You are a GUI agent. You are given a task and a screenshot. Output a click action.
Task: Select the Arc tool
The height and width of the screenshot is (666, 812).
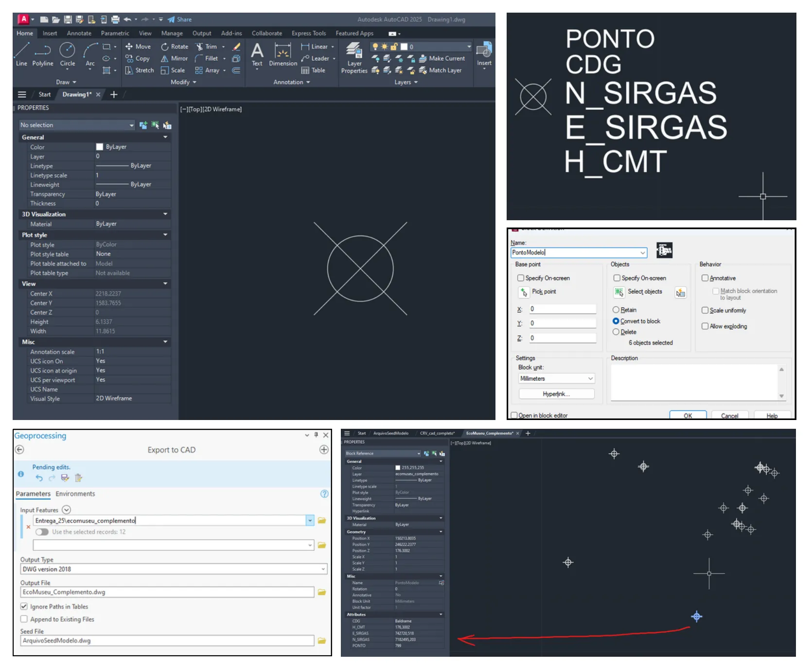click(x=90, y=54)
